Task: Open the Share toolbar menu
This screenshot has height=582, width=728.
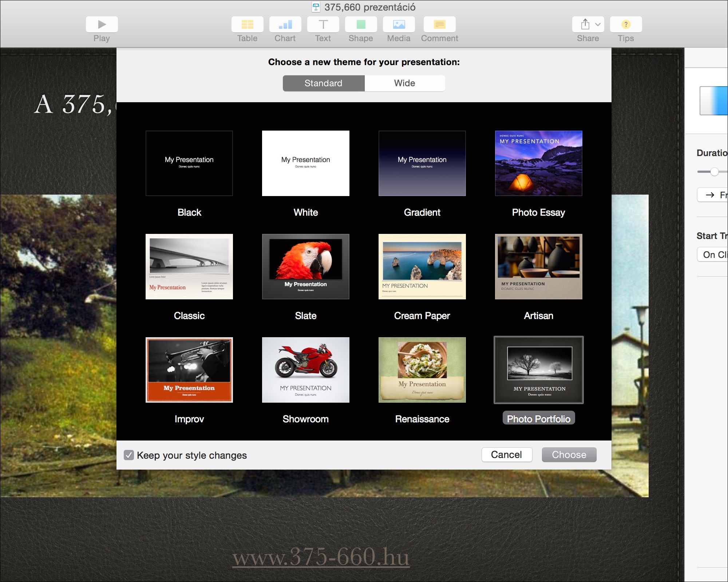Action: pyautogui.click(x=588, y=24)
